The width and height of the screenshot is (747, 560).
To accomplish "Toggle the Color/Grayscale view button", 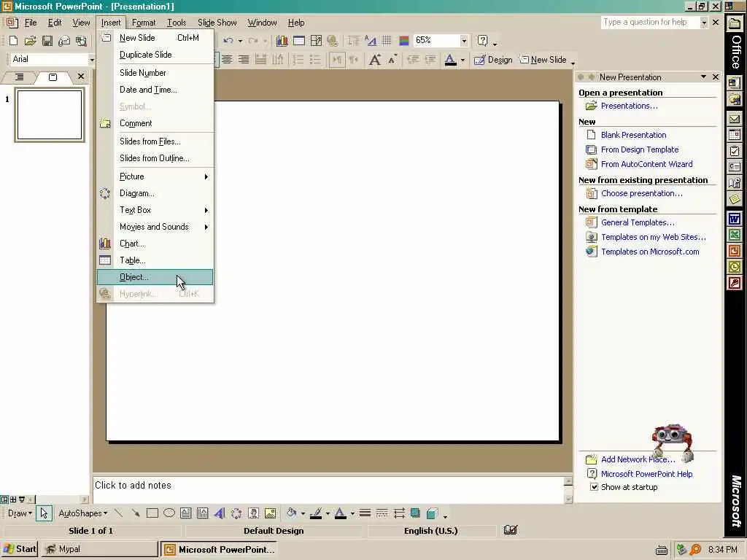I will click(x=404, y=41).
